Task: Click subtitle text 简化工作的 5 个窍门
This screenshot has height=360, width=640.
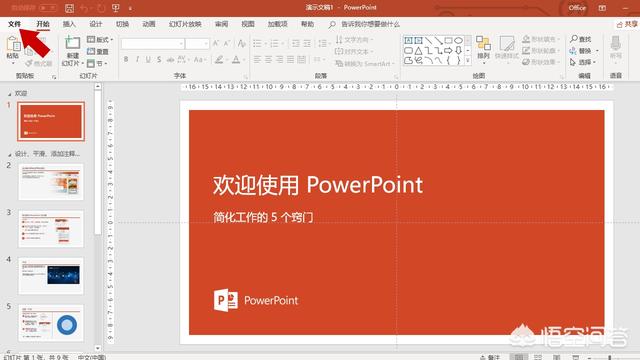Action: click(x=263, y=217)
